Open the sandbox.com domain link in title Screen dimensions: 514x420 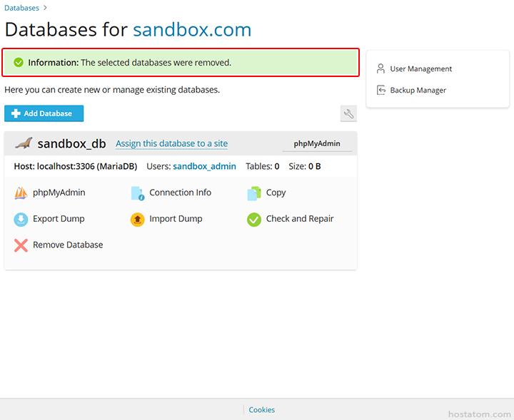(192, 30)
